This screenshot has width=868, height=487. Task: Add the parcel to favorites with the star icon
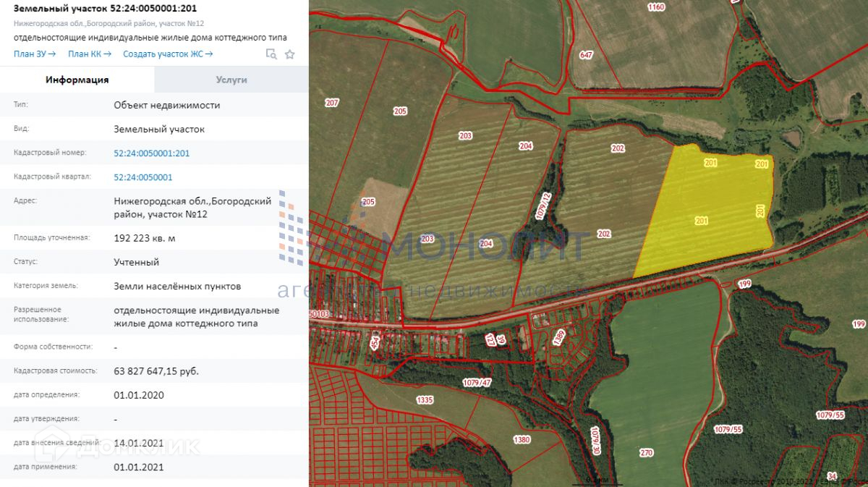tap(290, 54)
